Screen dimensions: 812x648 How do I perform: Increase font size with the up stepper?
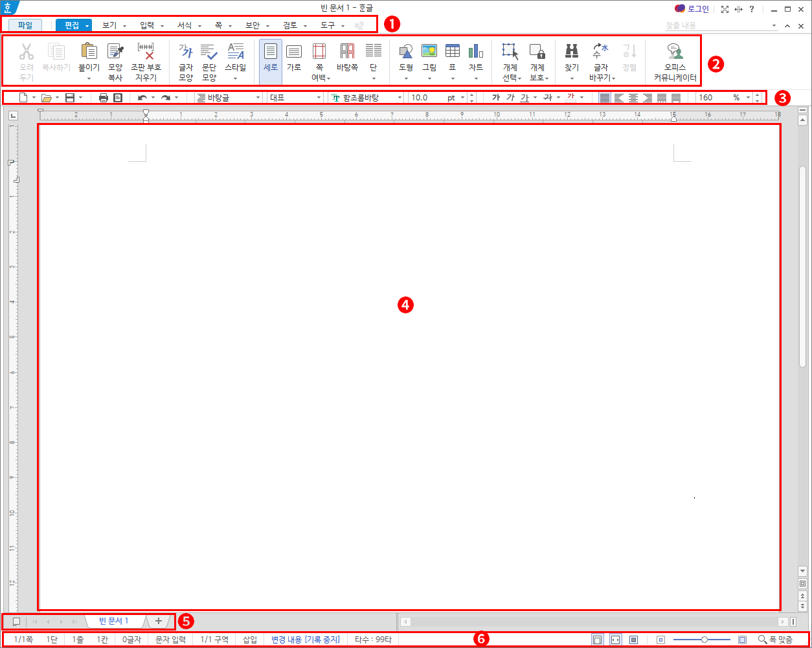coord(472,95)
